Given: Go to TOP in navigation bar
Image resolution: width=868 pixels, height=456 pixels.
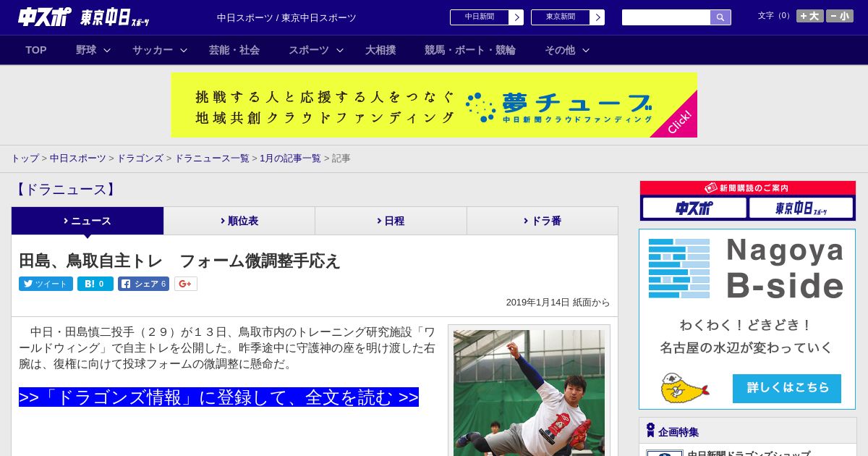Looking at the screenshot, I should tap(36, 50).
